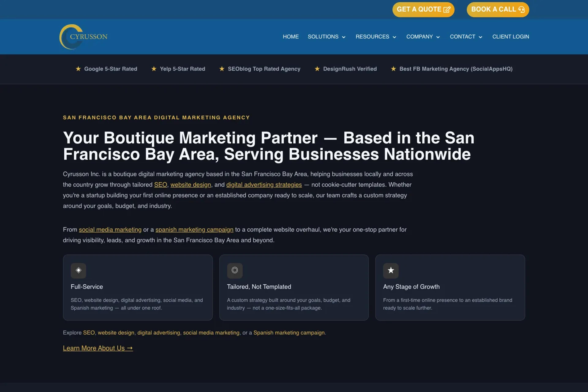
Task: Open the Contact menu
Action: [x=462, y=37]
